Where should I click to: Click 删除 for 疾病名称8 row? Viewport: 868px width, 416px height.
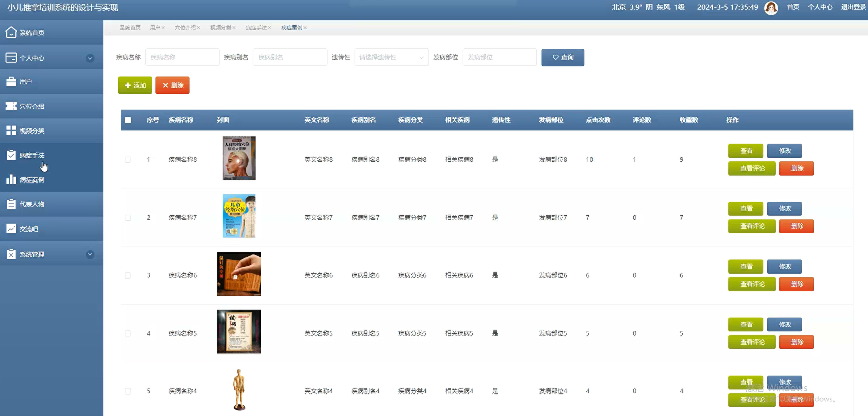click(796, 168)
